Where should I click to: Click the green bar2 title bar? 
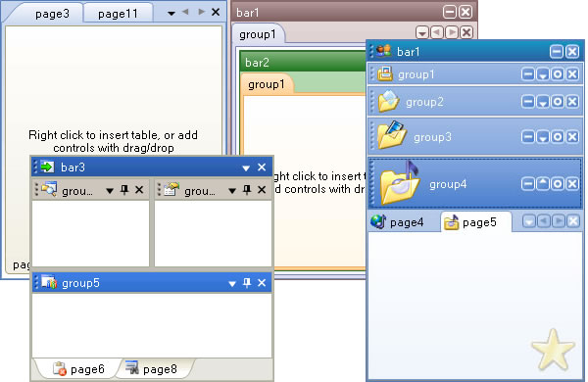[303, 62]
